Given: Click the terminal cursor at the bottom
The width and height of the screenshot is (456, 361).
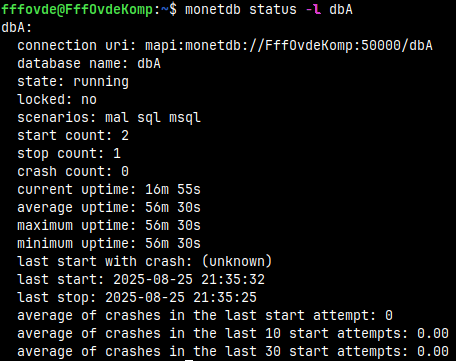Looking at the screenshot, I should click(189, 360).
